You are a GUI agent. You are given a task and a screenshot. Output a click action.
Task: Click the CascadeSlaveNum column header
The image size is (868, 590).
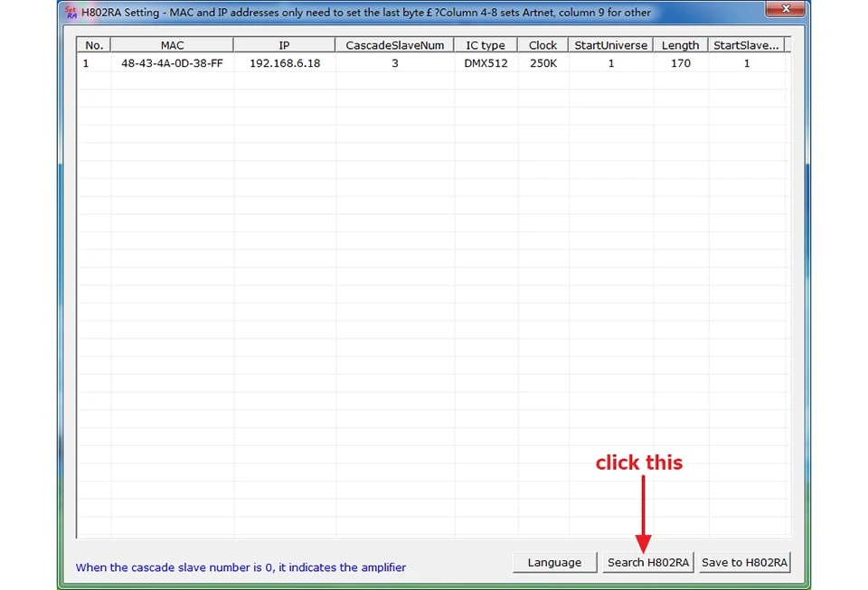tap(395, 45)
